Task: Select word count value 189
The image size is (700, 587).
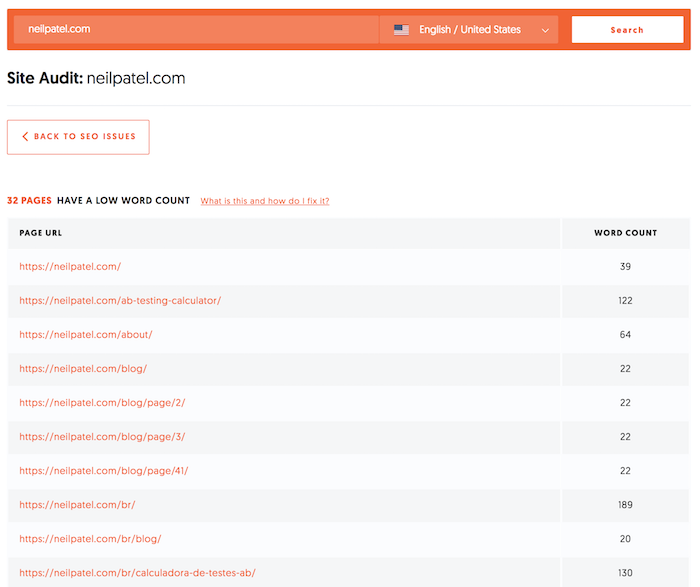Action: [x=625, y=504]
